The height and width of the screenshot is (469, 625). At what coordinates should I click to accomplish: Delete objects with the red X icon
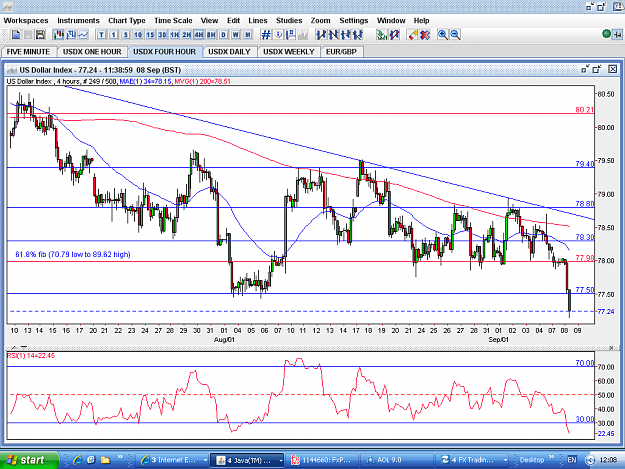click(x=425, y=35)
